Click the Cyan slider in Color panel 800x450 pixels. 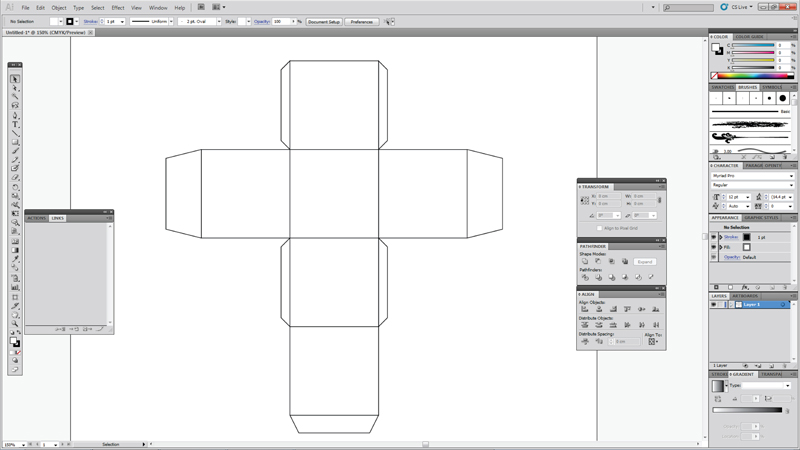[754, 45]
